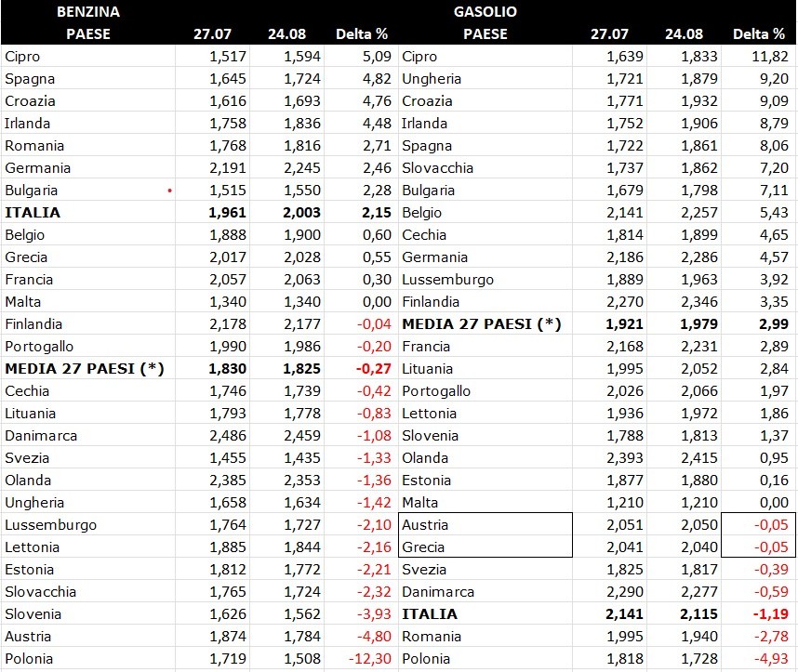The height and width of the screenshot is (672, 798).
Task: Select ITALIA gasolio delta -1,19
Action: [x=758, y=614]
